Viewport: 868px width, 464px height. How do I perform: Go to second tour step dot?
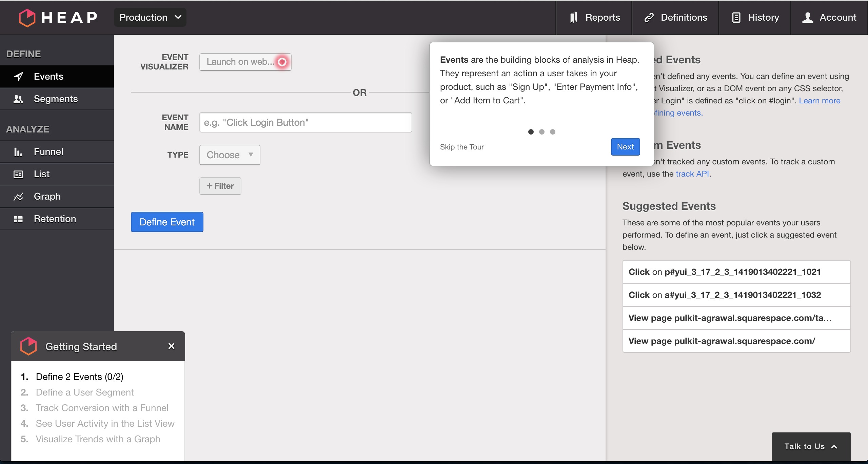542,132
